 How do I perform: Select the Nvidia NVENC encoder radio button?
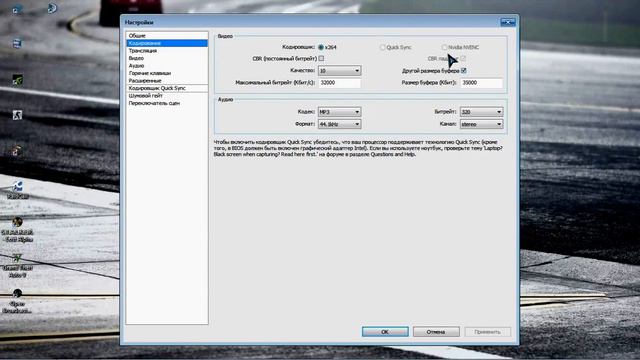[444, 47]
